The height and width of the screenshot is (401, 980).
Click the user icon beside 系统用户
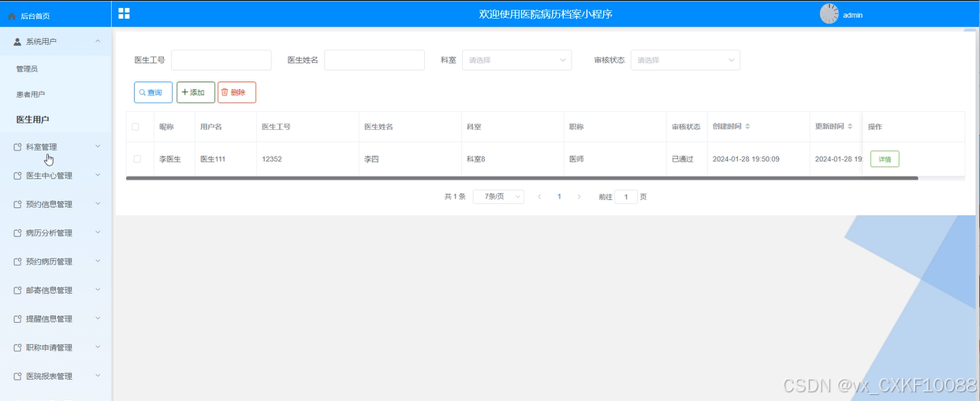[17, 41]
